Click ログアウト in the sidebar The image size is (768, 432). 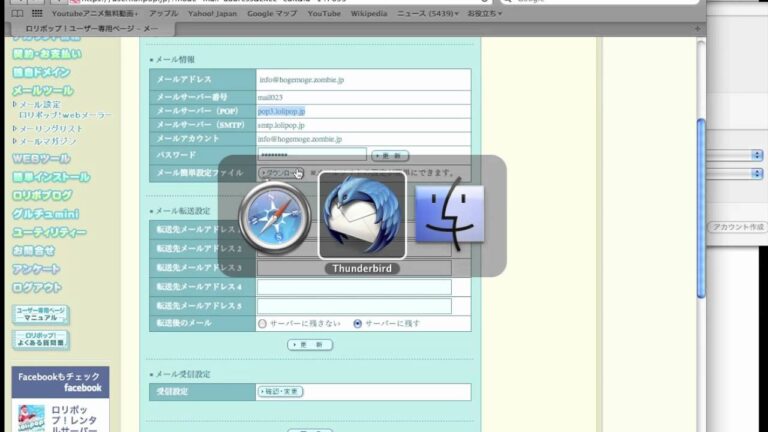coord(37,288)
